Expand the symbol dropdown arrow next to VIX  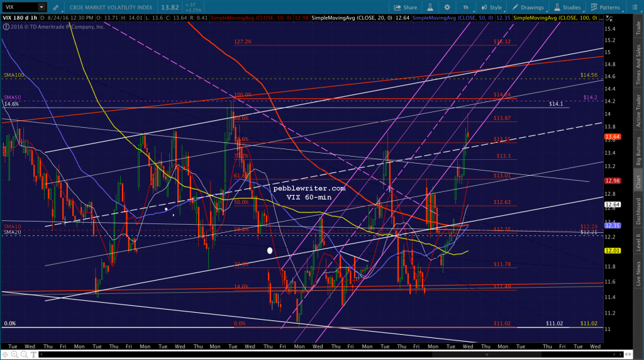(x=41, y=7)
